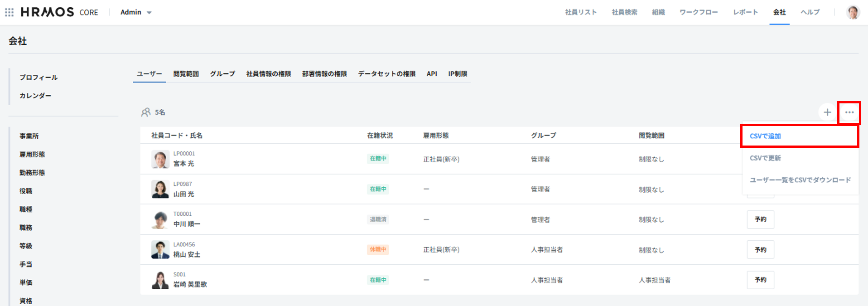868x306 pixels.
Task: Open 宮本 光's profile photo
Action: pyautogui.click(x=160, y=159)
